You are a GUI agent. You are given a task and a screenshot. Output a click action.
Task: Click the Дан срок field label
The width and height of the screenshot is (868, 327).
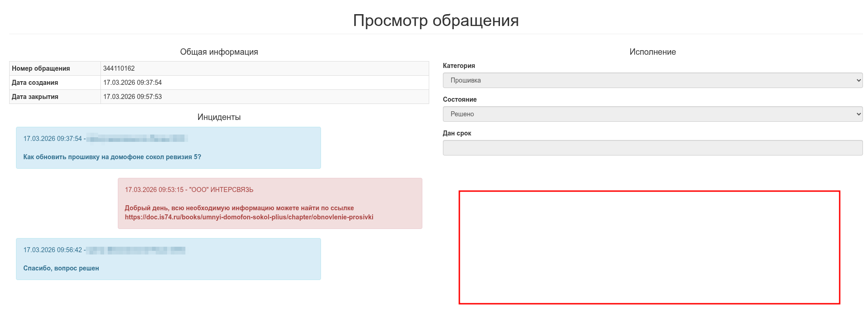[x=457, y=133]
